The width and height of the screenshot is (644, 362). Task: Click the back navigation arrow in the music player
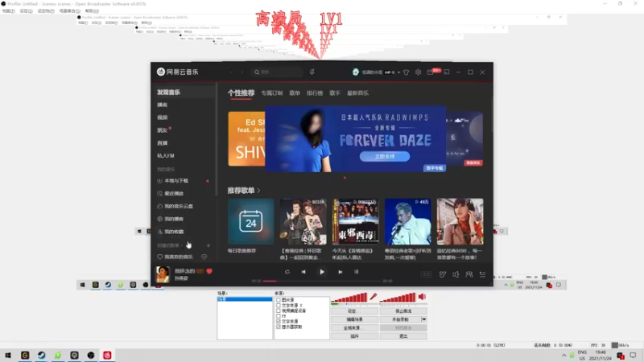[x=231, y=72]
